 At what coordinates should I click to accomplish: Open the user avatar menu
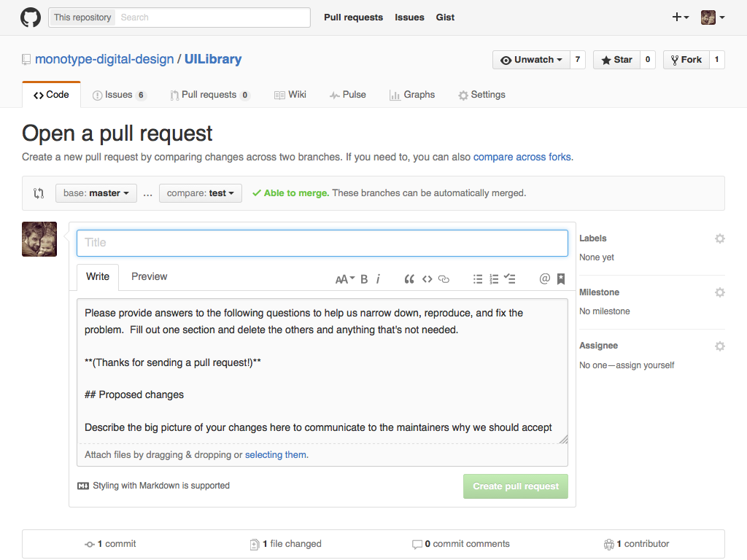tap(713, 17)
